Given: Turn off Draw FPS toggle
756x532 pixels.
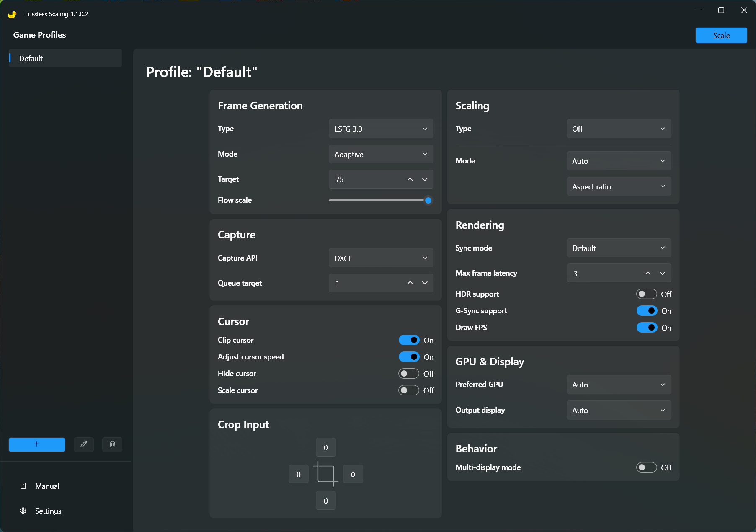Looking at the screenshot, I should (x=647, y=328).
